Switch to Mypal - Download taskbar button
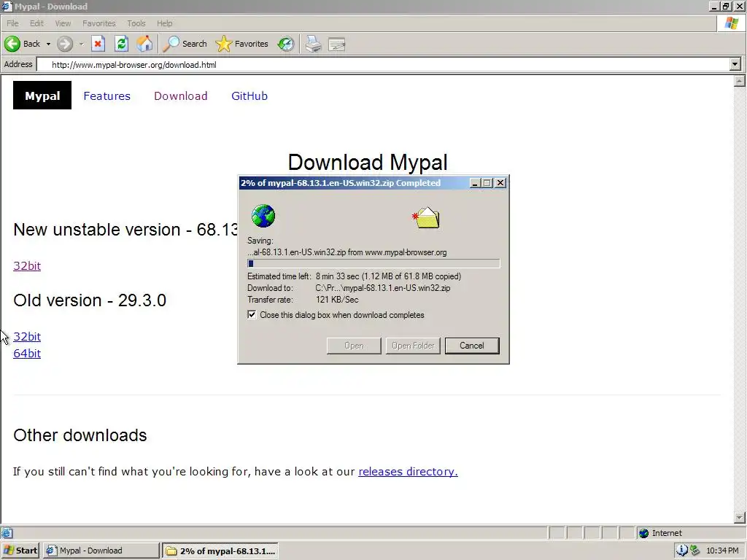Viewport: 747px width, 560px height. (x=101, y=551)
